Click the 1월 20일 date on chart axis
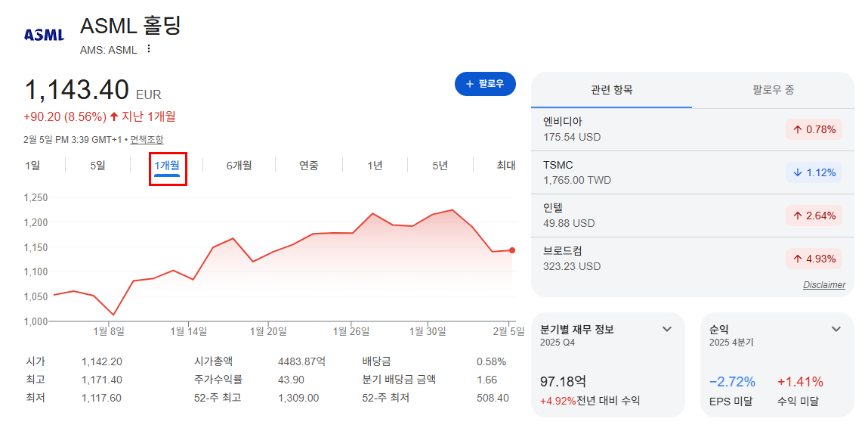868x428 pixels. tap(268, 331)
